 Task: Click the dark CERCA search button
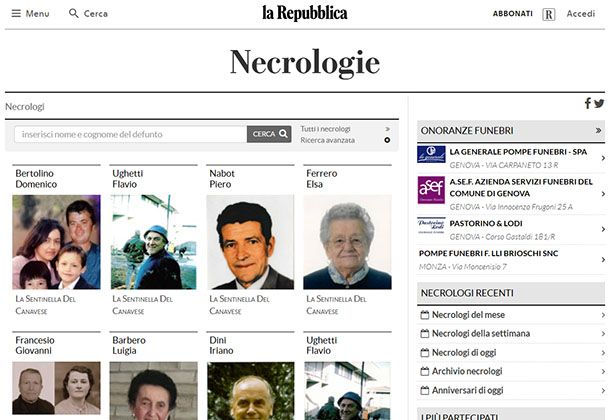[x=269, y=134]
